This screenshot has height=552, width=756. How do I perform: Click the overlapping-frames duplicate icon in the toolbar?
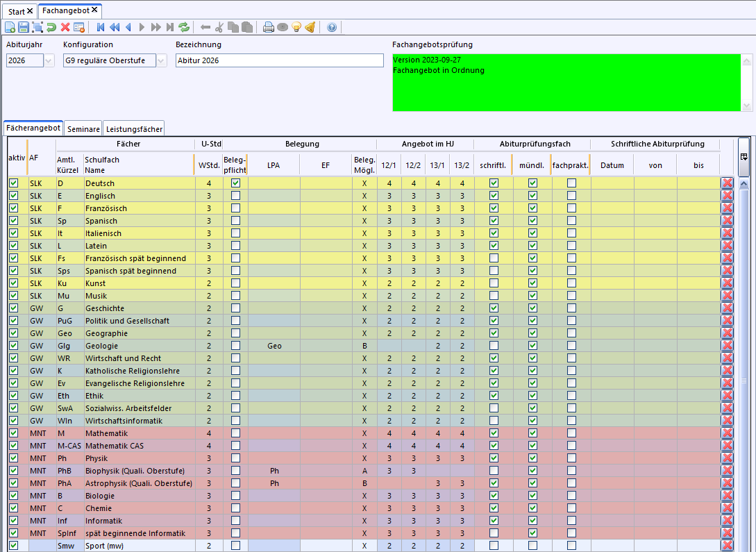37,28
